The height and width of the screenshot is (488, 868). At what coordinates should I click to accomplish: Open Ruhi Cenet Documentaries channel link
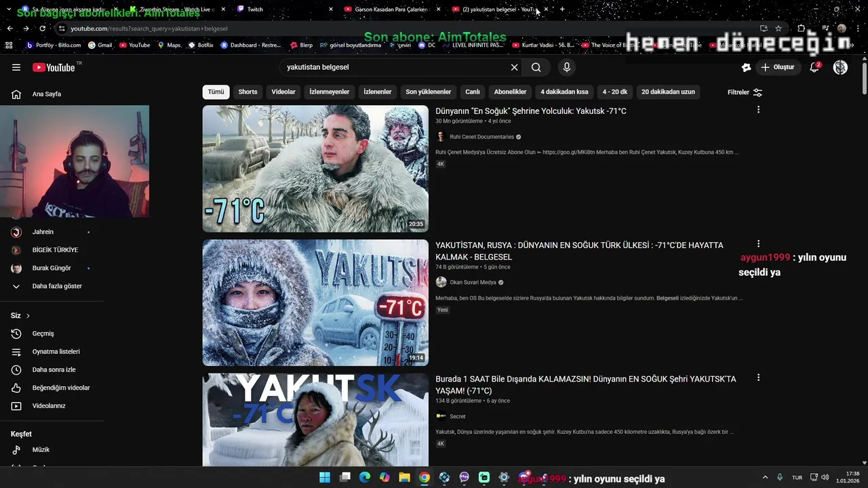tap(482, 137)
